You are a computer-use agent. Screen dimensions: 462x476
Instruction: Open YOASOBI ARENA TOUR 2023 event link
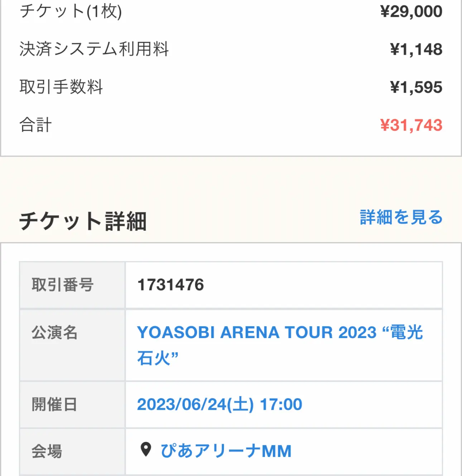[x=280, y=345]
